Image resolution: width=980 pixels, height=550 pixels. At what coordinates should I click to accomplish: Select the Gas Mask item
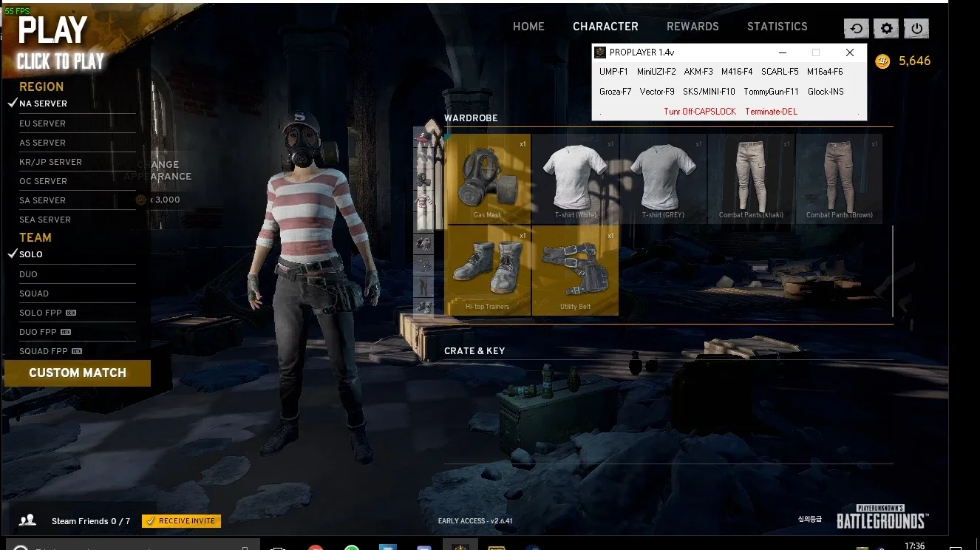point(488,179)
